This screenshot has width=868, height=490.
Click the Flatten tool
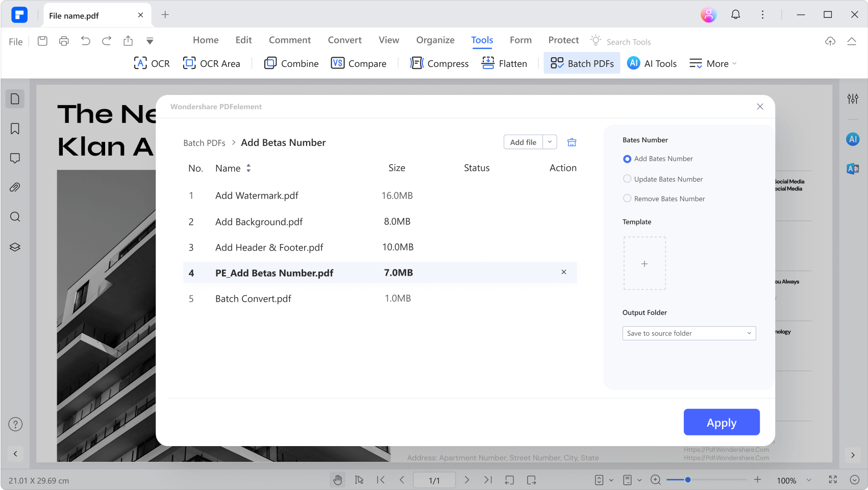pos(504,63)
